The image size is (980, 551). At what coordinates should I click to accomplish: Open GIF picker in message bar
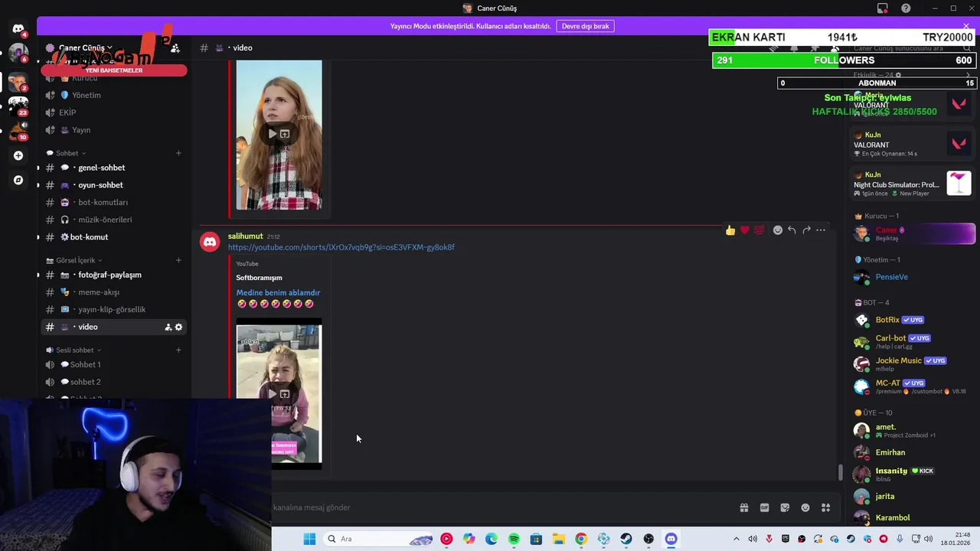(x=764, y=507)
